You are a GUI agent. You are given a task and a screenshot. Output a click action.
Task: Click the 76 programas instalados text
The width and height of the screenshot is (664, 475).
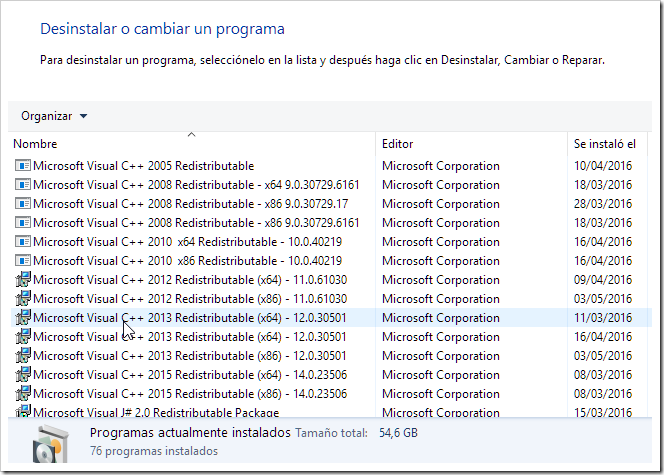click(x=154, y=451)
